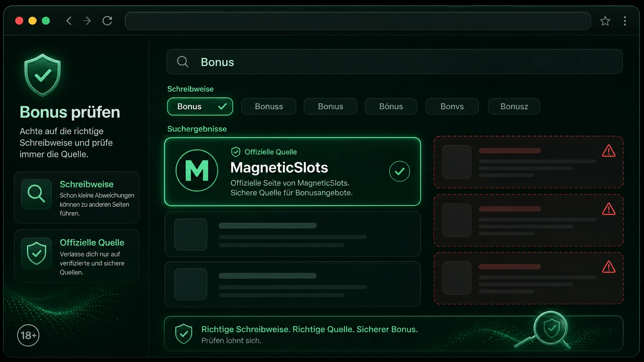This screenshot has height=362, width=644.
Task: Click the Suchergebnisse section label
Action: click(197, 129)
